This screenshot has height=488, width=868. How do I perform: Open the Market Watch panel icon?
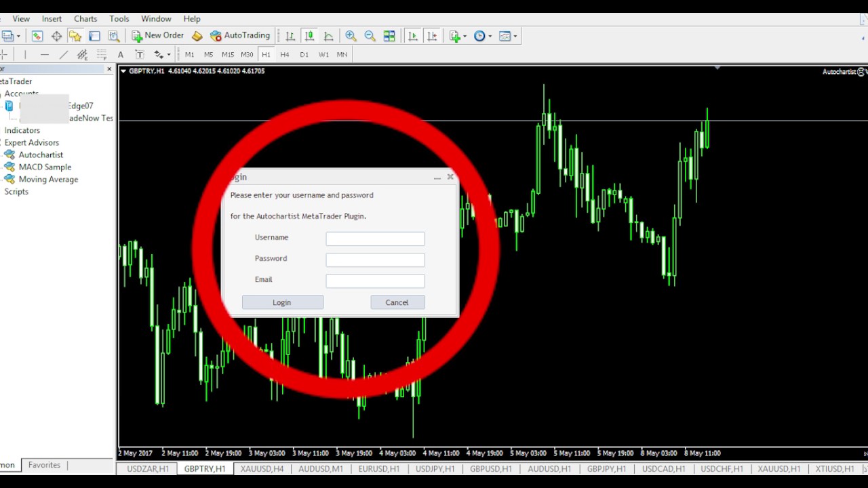tap(37, 36)
